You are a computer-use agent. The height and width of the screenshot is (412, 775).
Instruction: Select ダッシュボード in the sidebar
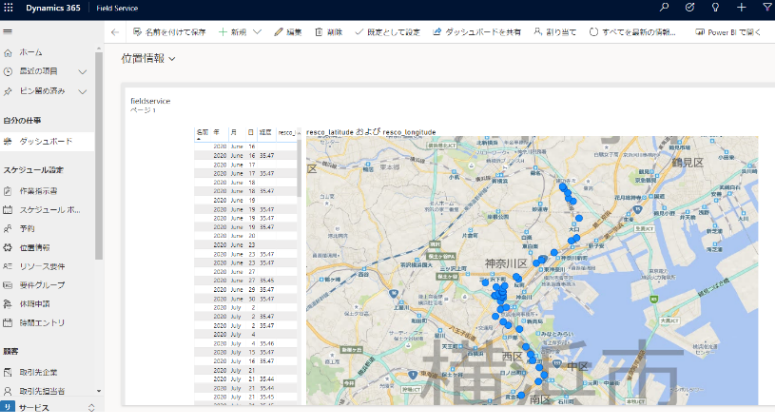tap(45, 142)
